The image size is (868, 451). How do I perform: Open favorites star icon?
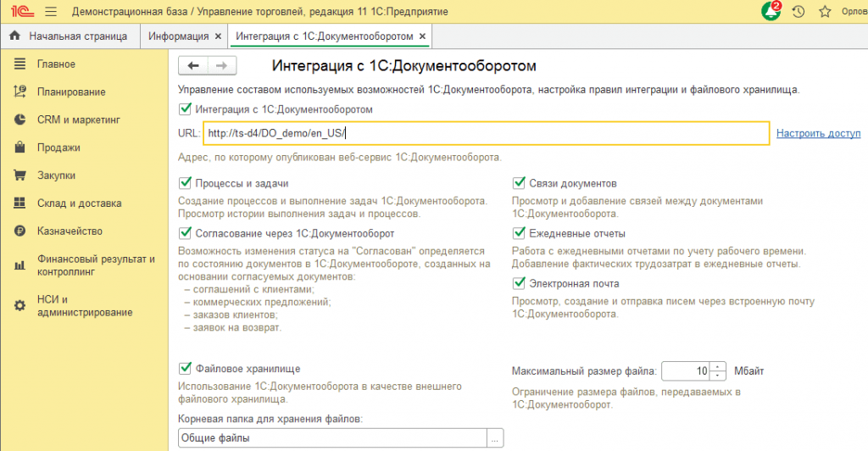point(825,12)
